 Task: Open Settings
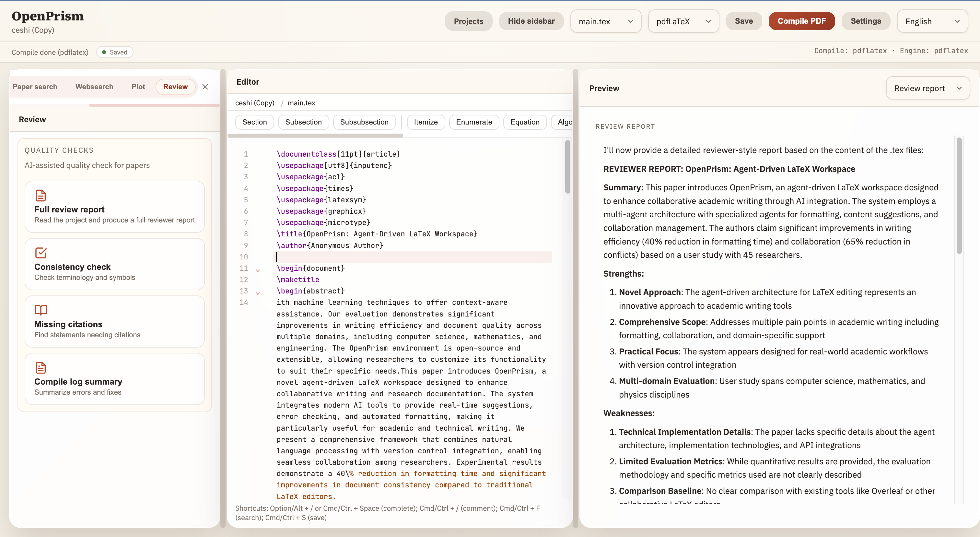[866, 21]
